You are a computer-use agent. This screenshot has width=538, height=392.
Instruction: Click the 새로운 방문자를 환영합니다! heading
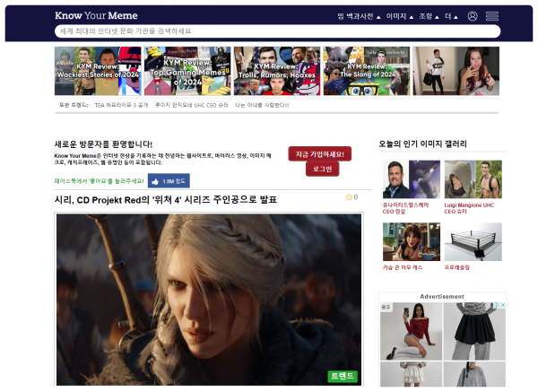pyautogui.click(x=103, y=144)
